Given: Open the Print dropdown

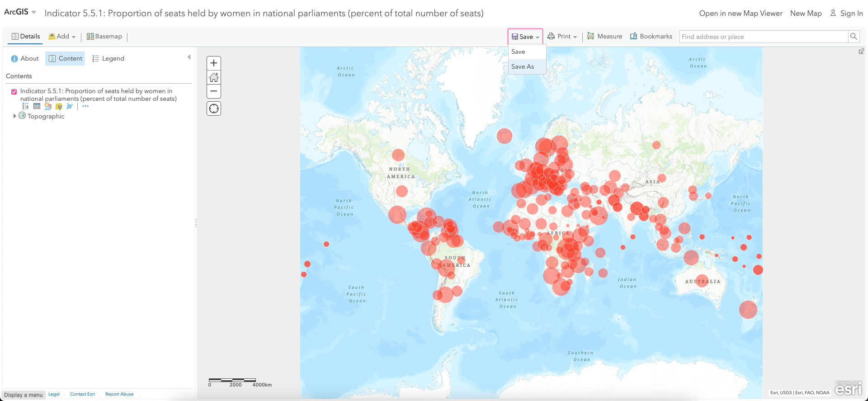Looking at the screenshot, I should point(562,36).
